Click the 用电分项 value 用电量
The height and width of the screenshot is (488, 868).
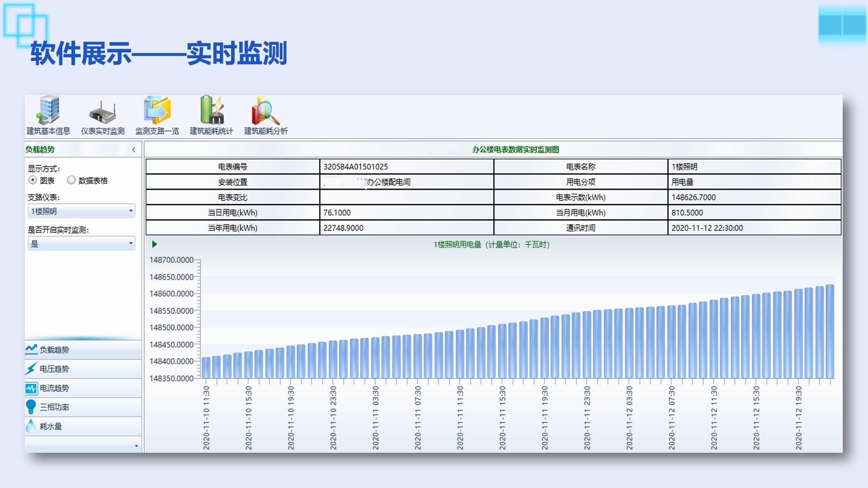(x=754, y=182)
